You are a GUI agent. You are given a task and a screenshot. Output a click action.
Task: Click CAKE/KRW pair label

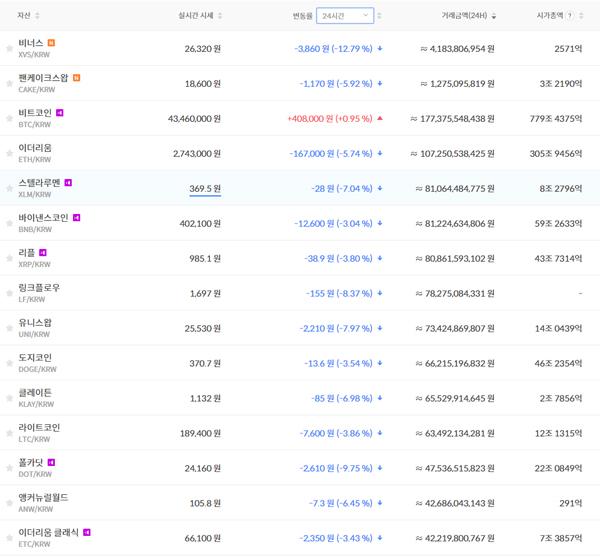tap(37, 90)
